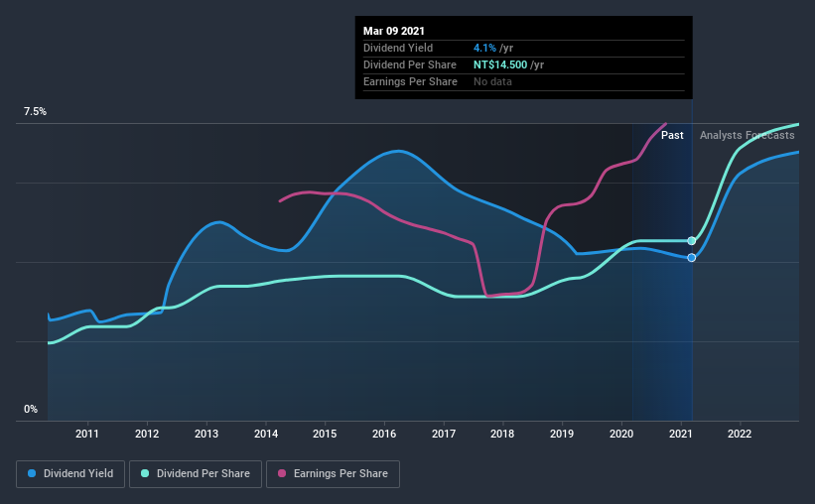Click the Past section label

point(672,135)
